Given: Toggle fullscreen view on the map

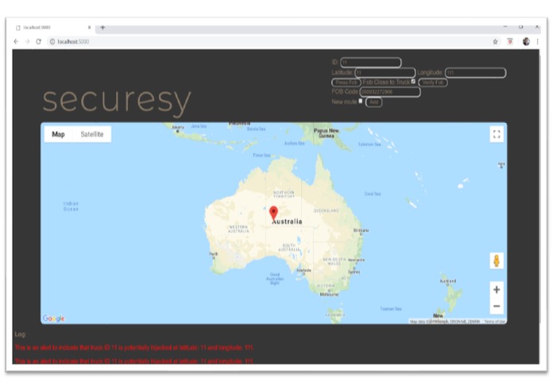Looking at the screenshot, I should 496,134.
